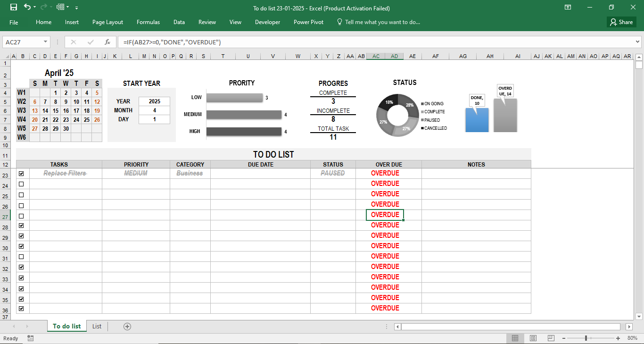Select Normal view in status bar
Screen dimensions: 644x344
(x=515, y=338)
